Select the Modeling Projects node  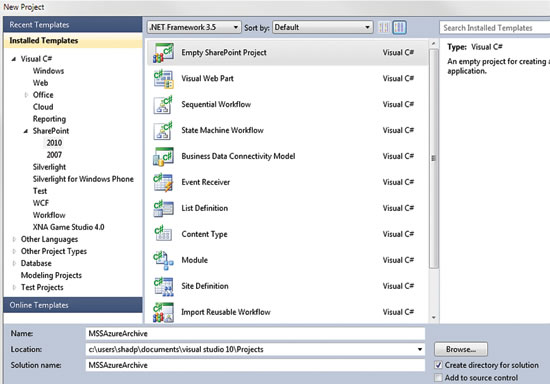51,275
